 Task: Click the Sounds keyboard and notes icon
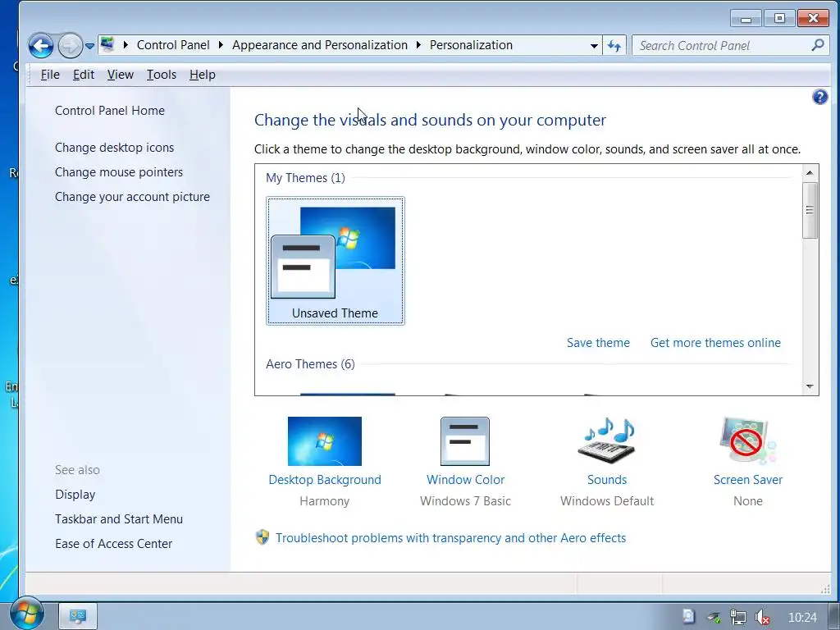point(607,441)
